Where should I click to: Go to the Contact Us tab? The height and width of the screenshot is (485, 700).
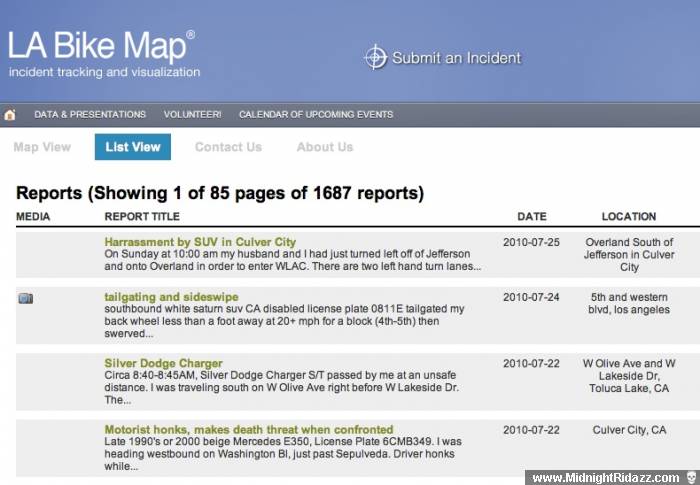click(228, 147)
